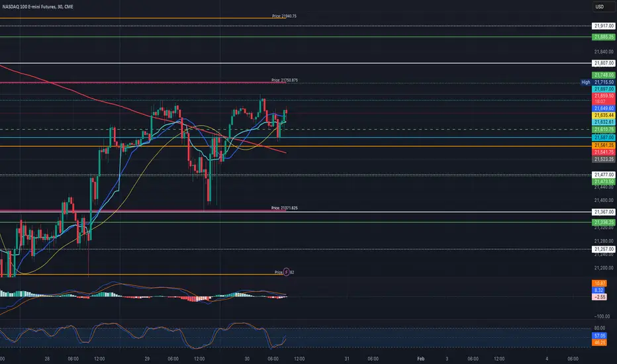617x364 pixels.
Task: Click the green 21,473.50 price label
Action: (604, 182)
